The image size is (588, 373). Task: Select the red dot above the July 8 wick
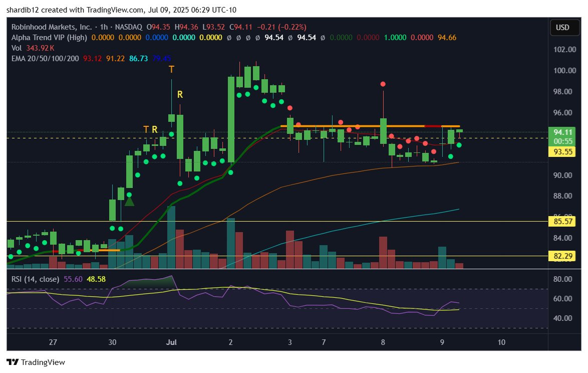(x=383, y=84)
